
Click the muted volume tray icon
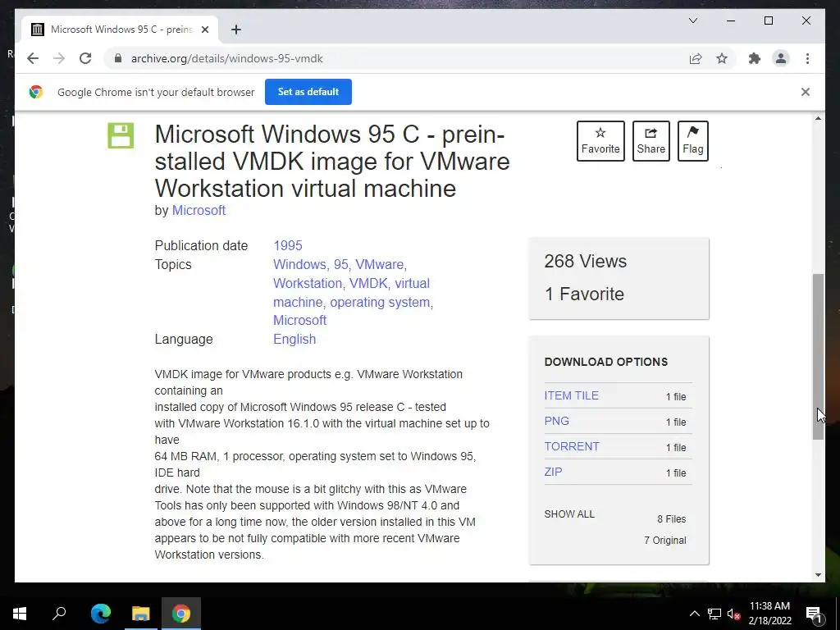click(x=733, y=614)
